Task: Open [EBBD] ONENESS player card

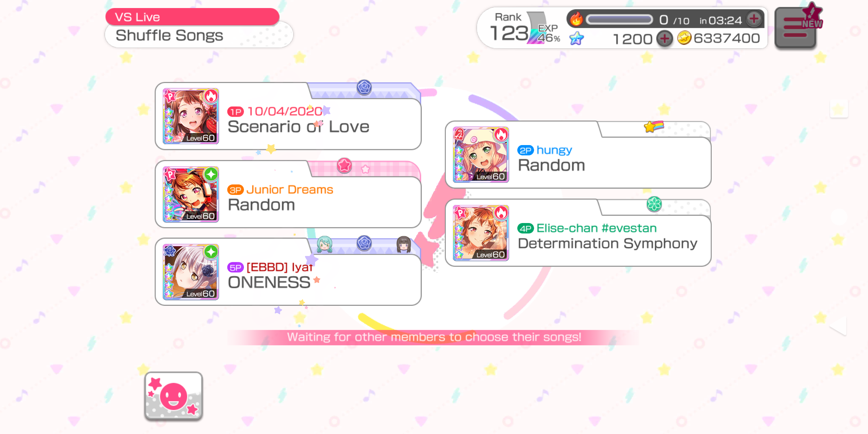Action: coord(288,272)
